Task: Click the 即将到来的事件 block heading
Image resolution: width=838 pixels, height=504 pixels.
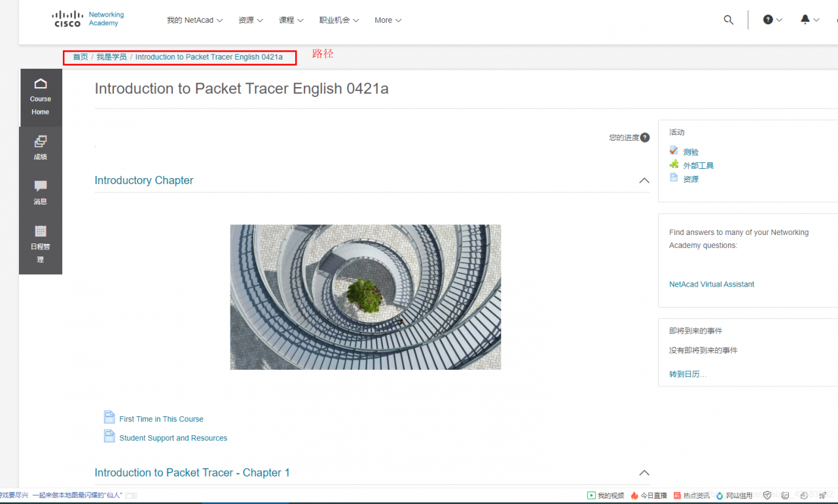Action: pos(696,331)
